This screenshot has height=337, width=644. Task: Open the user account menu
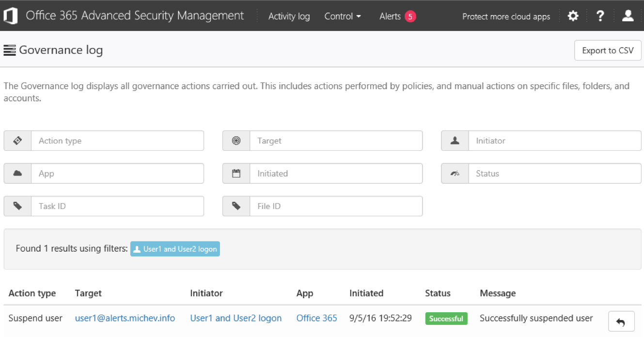pyautogui.click(x=628, y=16)
